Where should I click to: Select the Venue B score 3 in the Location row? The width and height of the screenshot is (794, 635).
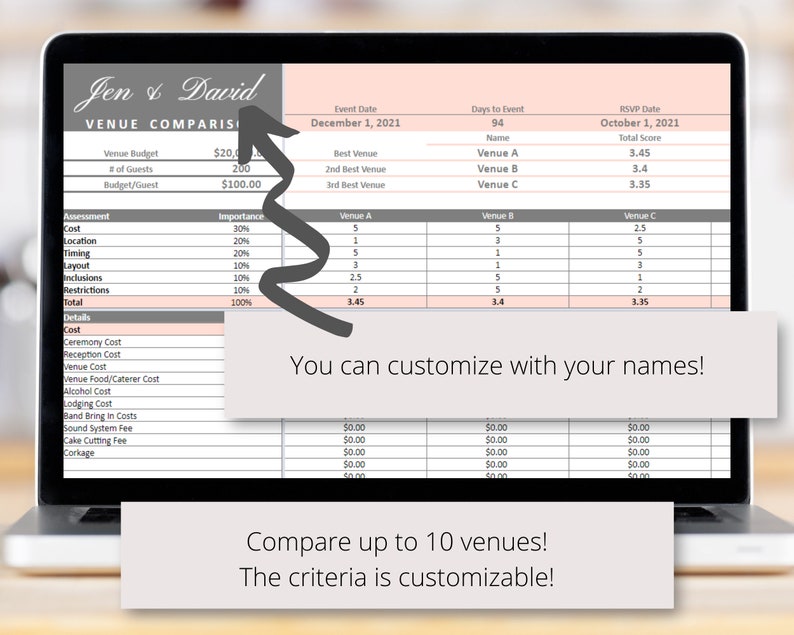pos(498,240)
